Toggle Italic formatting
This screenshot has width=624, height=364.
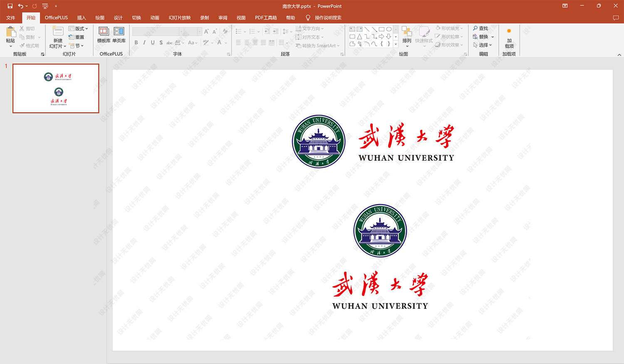pos(144,42)
